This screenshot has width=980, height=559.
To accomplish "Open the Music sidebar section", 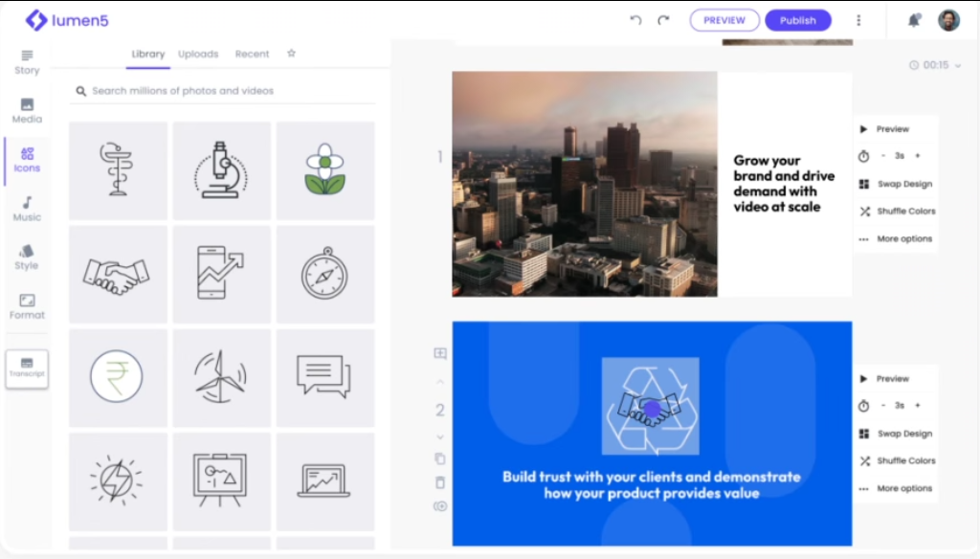I will tap(27, 209).
